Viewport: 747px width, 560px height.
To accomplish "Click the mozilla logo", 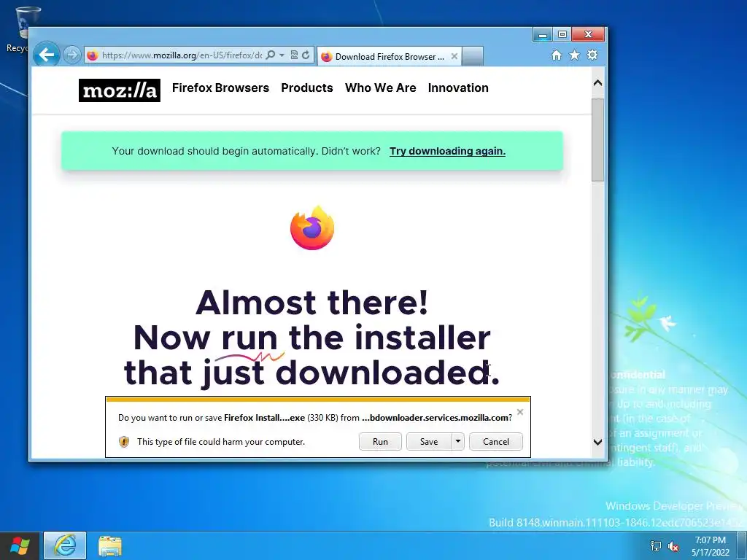I will 120,90.
